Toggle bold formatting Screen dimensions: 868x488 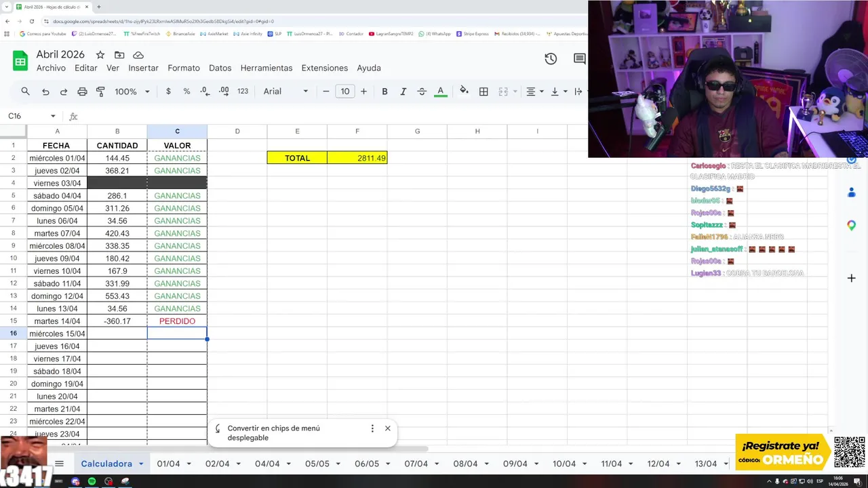point(384,91)
